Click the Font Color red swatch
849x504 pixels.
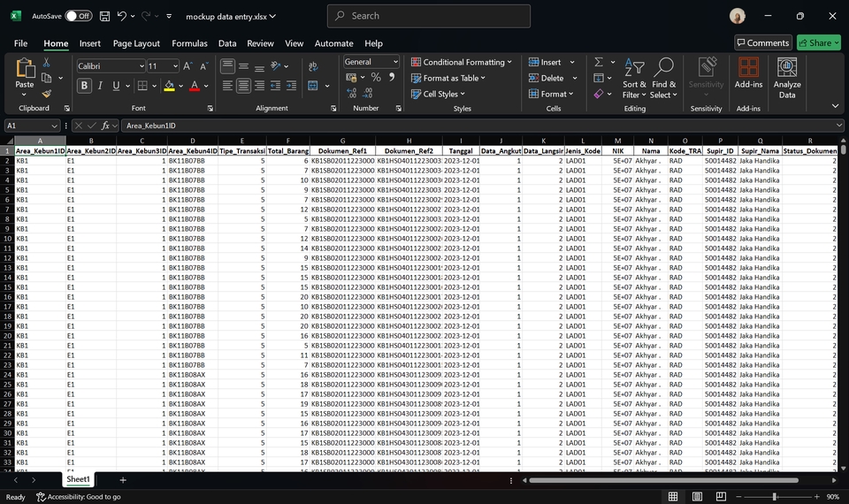point(195,86)
